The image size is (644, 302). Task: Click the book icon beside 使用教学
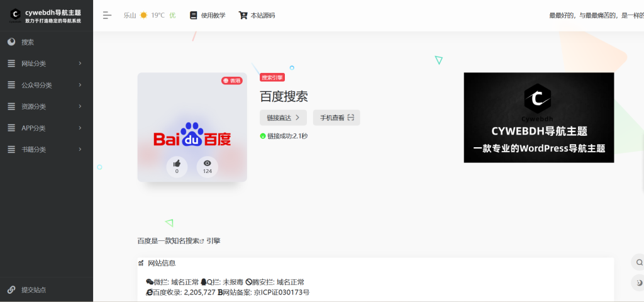[194, 15]
